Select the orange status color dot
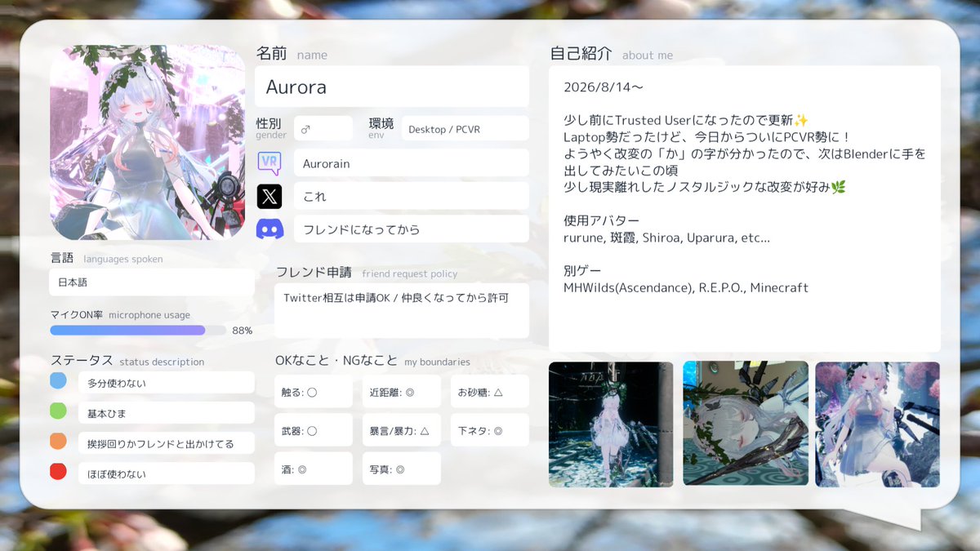Image resolution: width=980 pixels, height=551 pixels. pyautogui.click(x=58, y=442)
